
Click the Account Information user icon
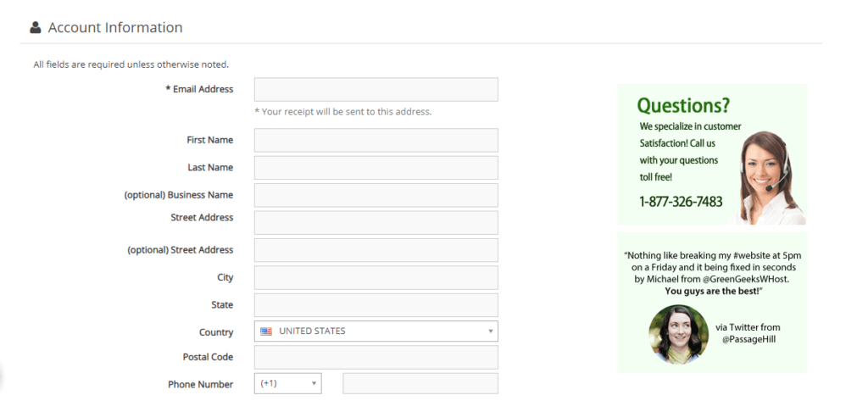[36, 28]
